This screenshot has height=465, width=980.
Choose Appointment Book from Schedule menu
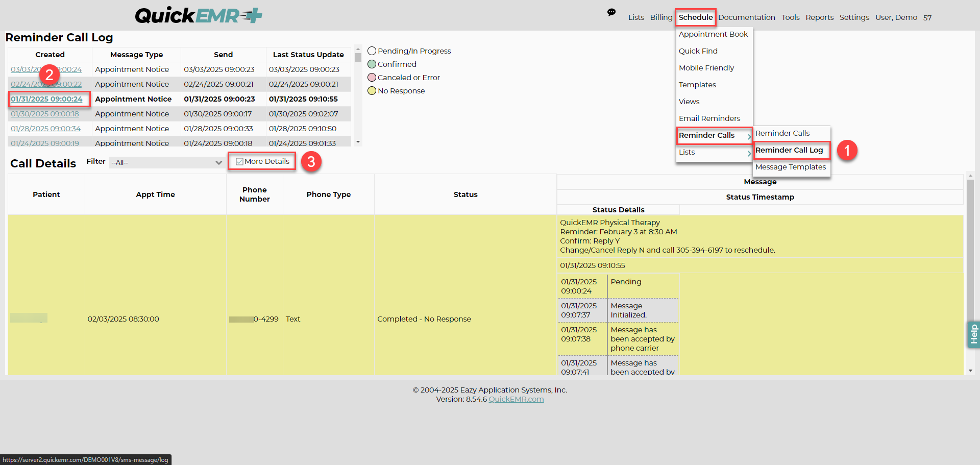click(x=714, y=34)
